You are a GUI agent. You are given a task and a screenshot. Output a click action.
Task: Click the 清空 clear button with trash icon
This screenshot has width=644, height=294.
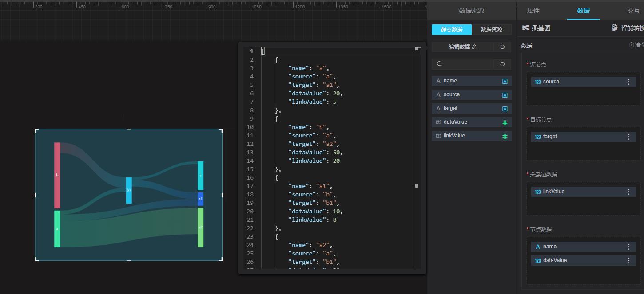636,45
